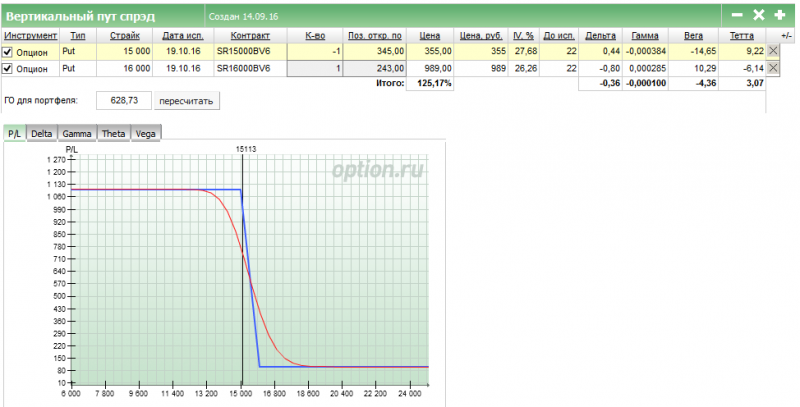This screenshot has height=407, width=800.
Task: Switch to the P/L tab
Action: pyautogui.click(x=14, y=134)
